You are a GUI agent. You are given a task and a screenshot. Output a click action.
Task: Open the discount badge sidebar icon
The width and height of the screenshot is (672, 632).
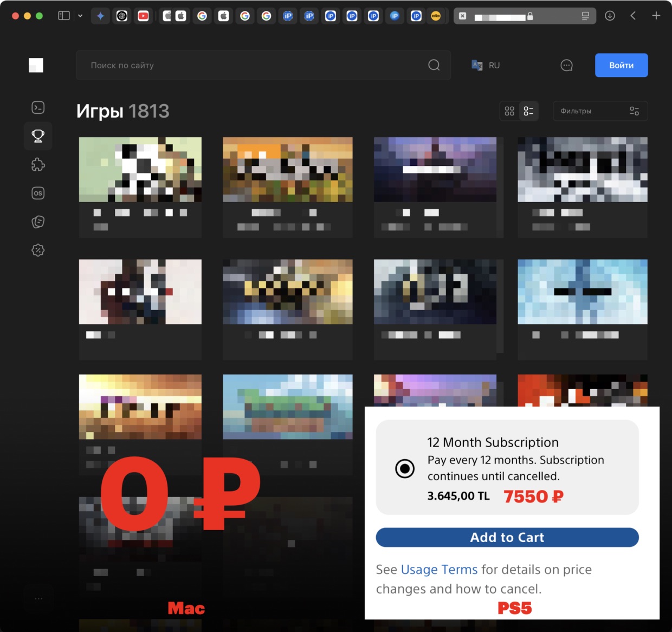click(38, 250)
